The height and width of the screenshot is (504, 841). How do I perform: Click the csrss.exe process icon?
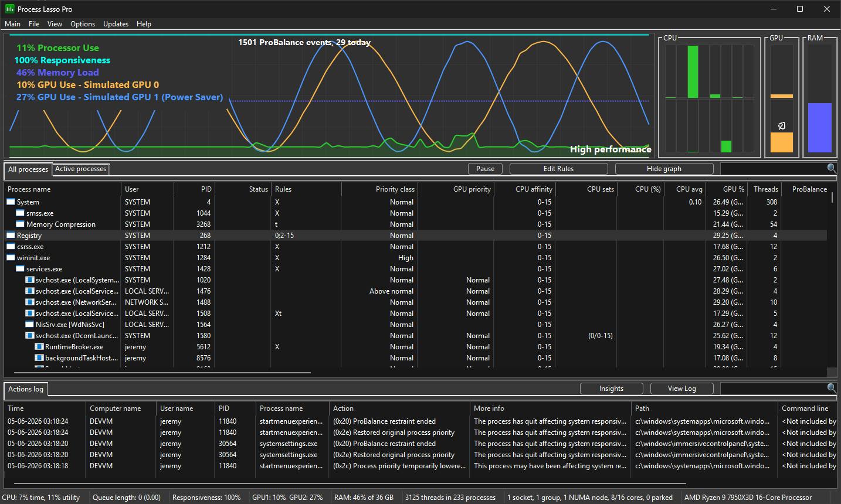click(11, 247)
